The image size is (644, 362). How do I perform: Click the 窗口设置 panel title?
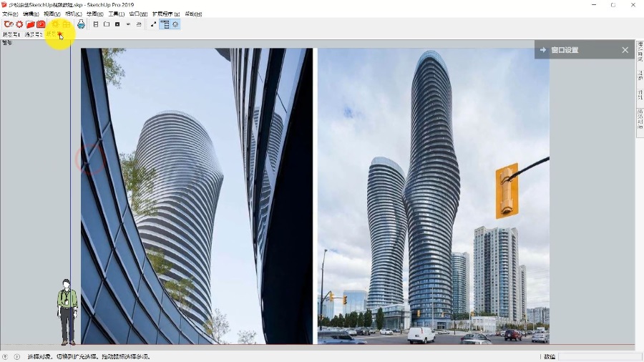[x=565, y=50]
